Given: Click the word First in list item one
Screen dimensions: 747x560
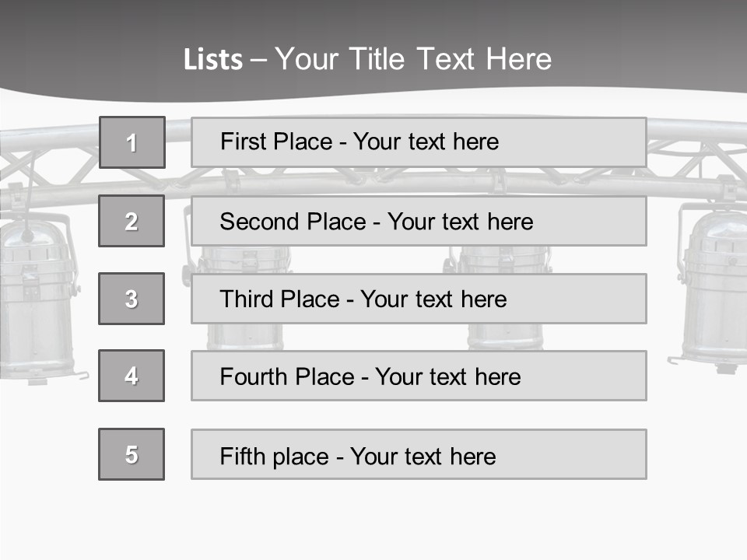Looking at the screenshot, I should coord(244,142).
